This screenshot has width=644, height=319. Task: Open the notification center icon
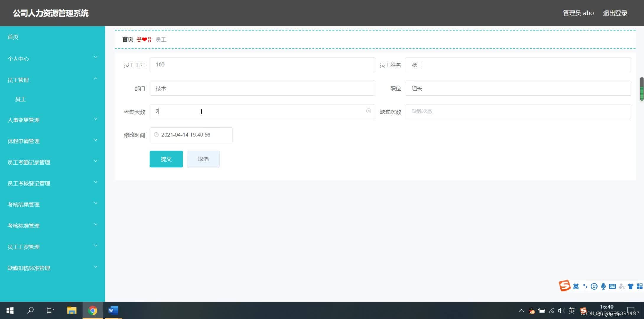[631, 311]
